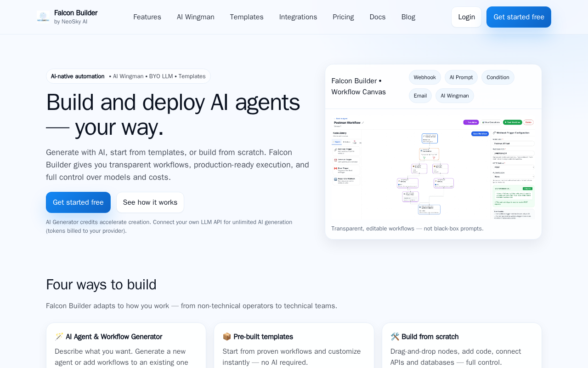Open the Integrations nav link
This screenshot has width=588, height=368.
pos(298,17)
